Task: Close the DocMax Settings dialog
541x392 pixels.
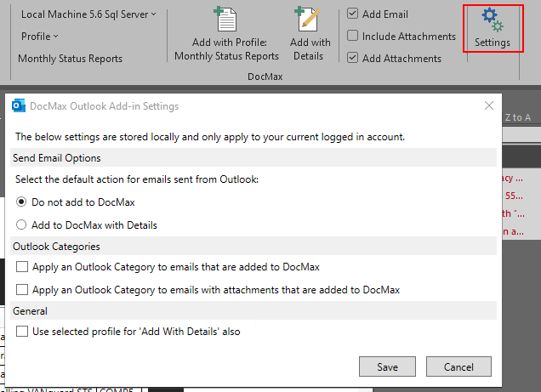Action: point(489,106)
